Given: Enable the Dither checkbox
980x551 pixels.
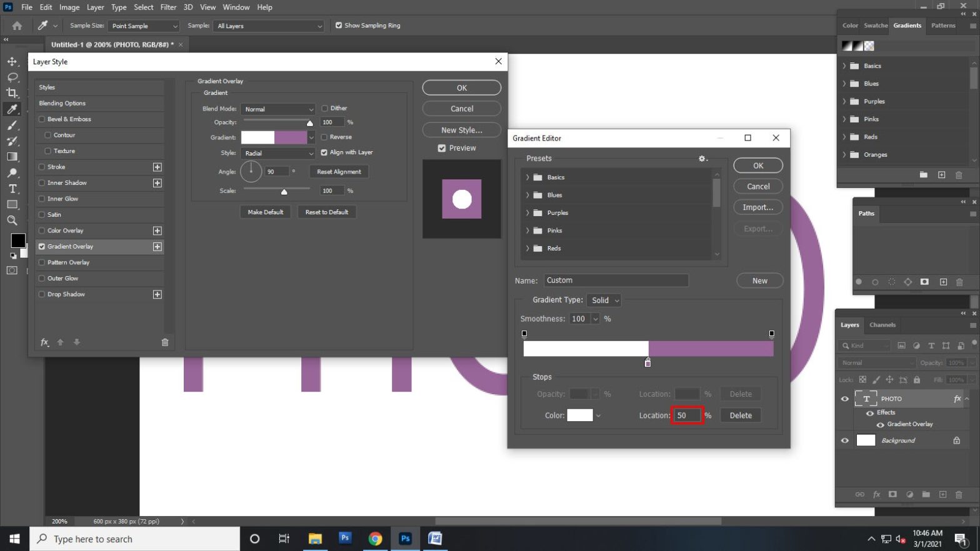Looking at the screenshot, I should point(324,109).
